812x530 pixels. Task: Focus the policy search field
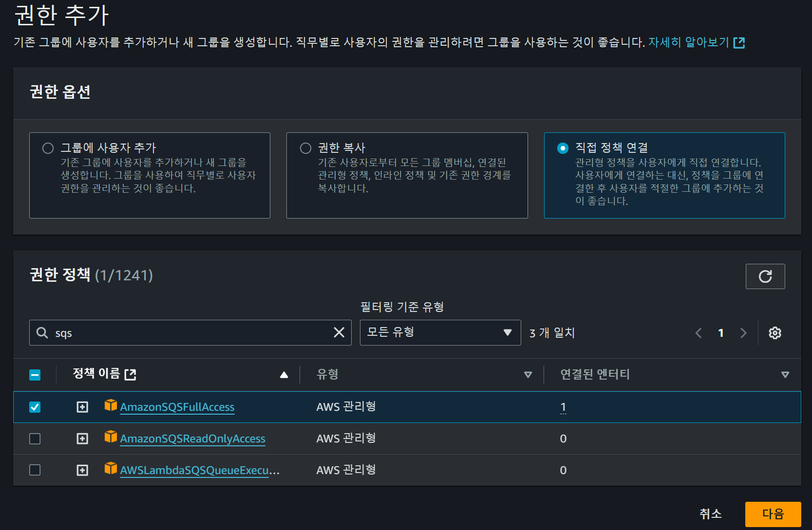coord(190,332)
